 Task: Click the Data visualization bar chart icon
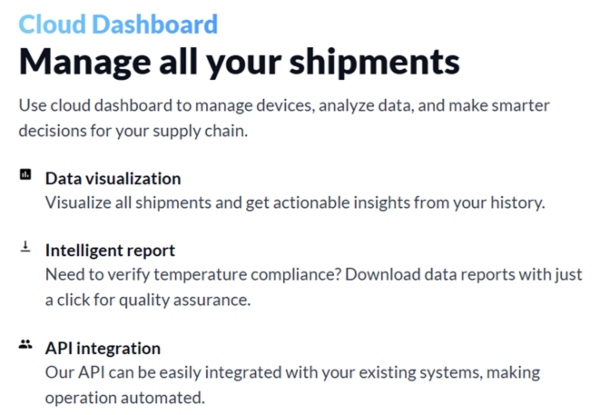(x=25, y=177)
